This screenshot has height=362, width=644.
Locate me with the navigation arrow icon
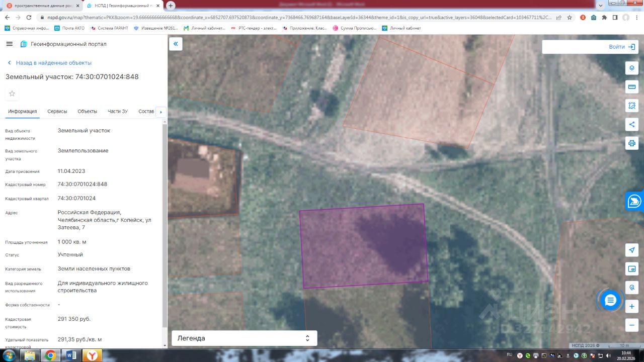[x=632, y=250]
